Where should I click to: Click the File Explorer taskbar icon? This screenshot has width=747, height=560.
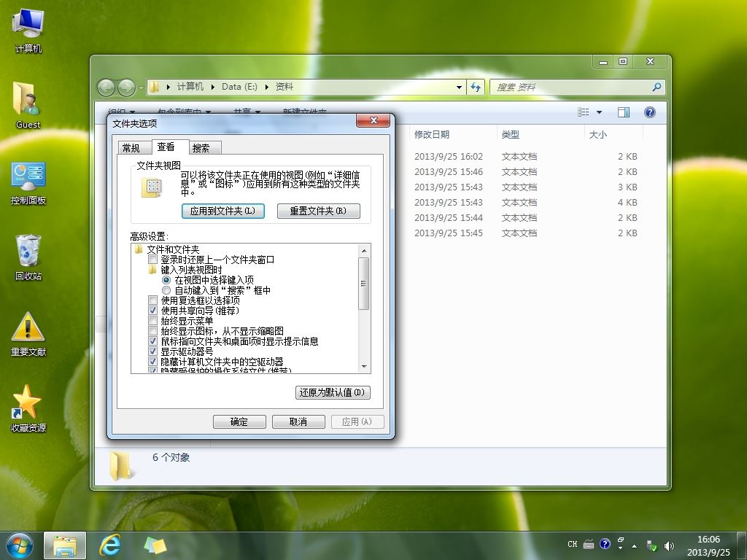click(x=65, y=545)
